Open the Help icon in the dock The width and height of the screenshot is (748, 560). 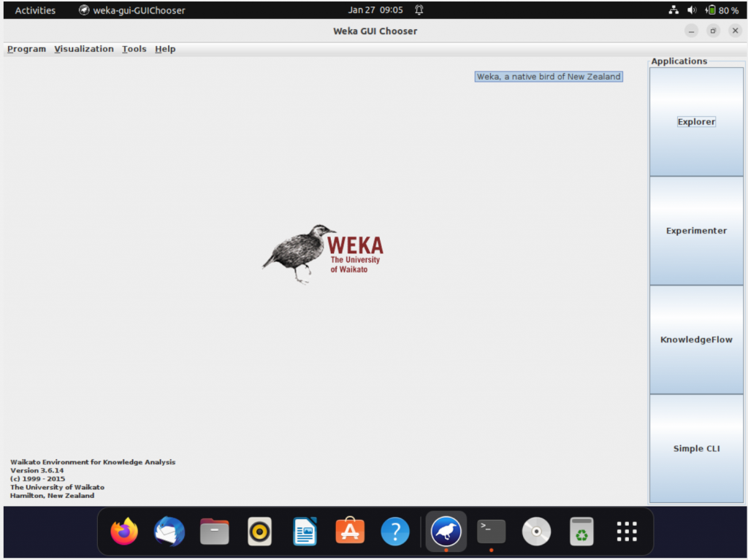point(395,531)
